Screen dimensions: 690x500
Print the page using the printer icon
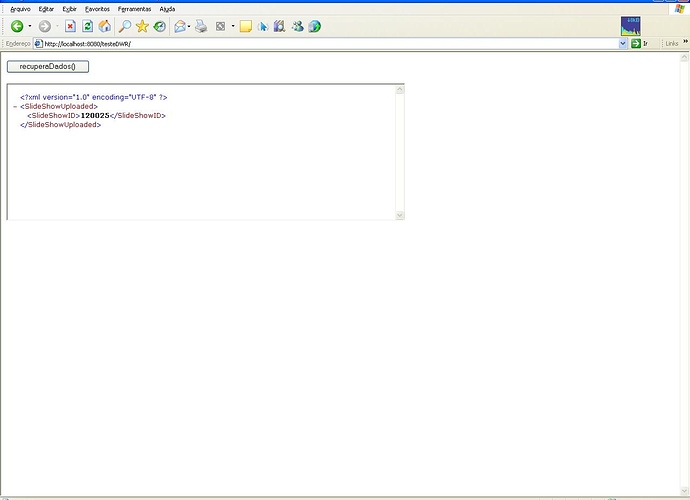pos(201,26)
